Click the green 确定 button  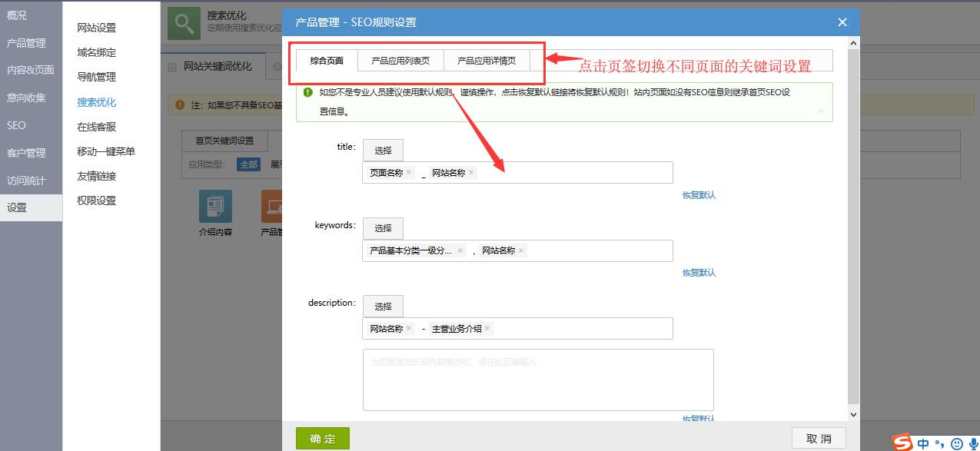(x=323, y=439)
